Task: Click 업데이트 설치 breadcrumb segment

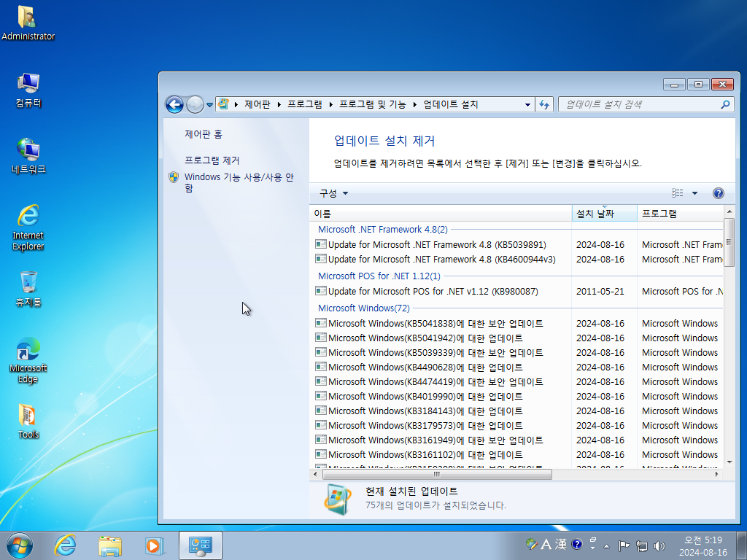Action: click(x=451, y=104)
